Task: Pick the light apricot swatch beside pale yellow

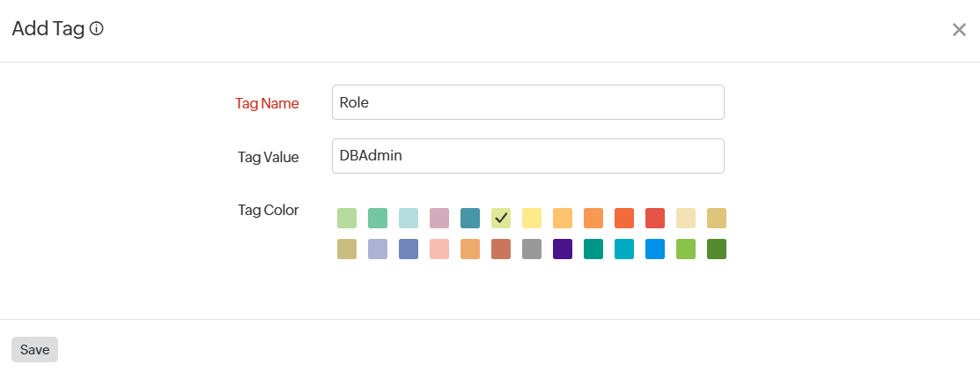Action: [563, 219]
